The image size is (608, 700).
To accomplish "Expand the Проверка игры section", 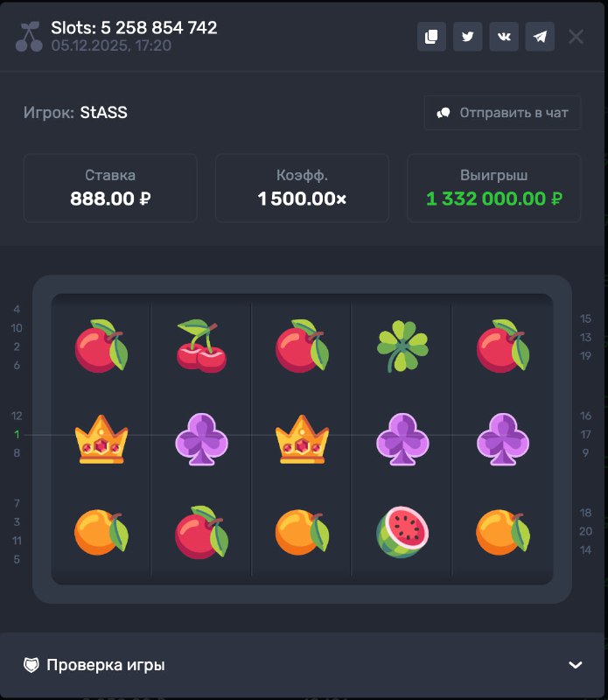I will [105, 665].
